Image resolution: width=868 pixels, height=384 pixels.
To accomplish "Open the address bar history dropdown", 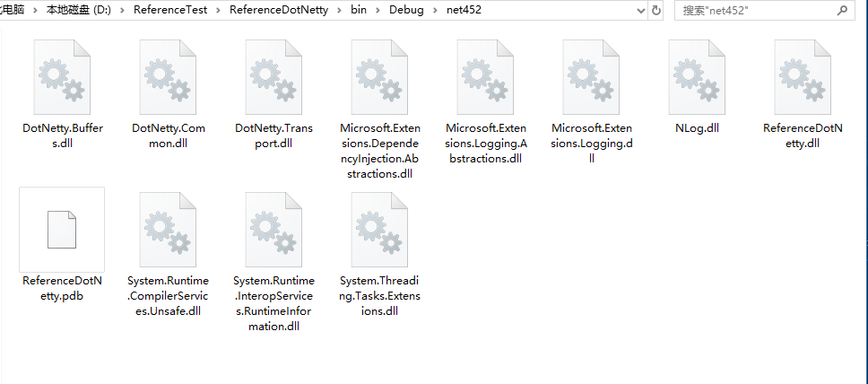I will [x=642, y=10].
